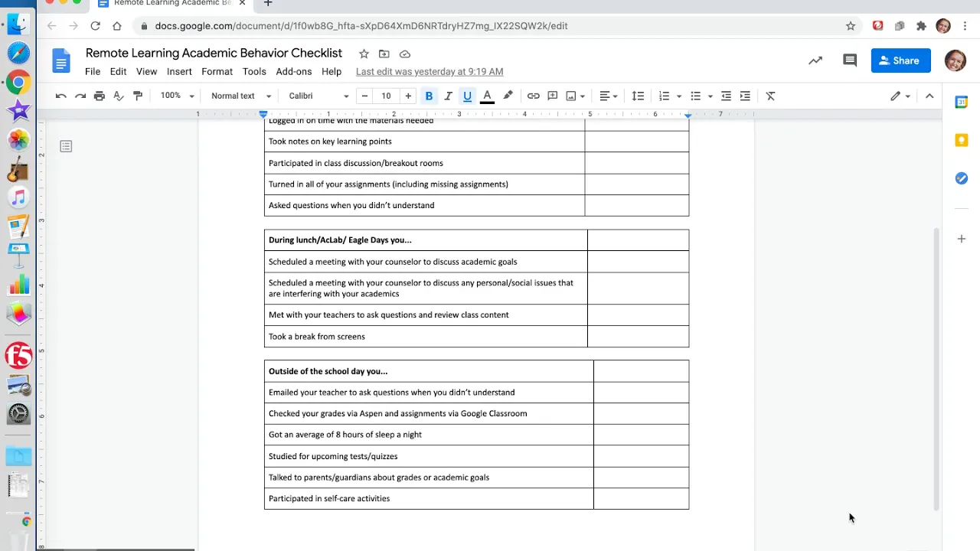Viewport: 980px width, 551px height.
Task: Open the File menu
Action: [x=93, y=71]
